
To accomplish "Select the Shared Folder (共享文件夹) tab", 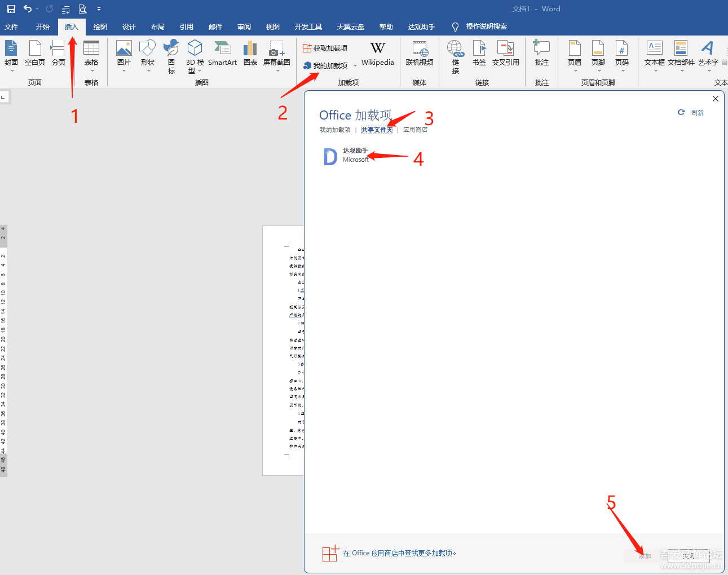I will 377,130.
